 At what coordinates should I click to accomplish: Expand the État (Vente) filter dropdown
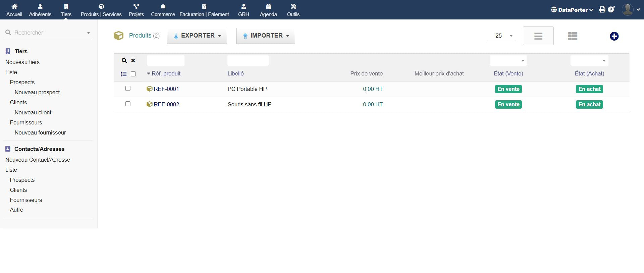tap(508, 61)
